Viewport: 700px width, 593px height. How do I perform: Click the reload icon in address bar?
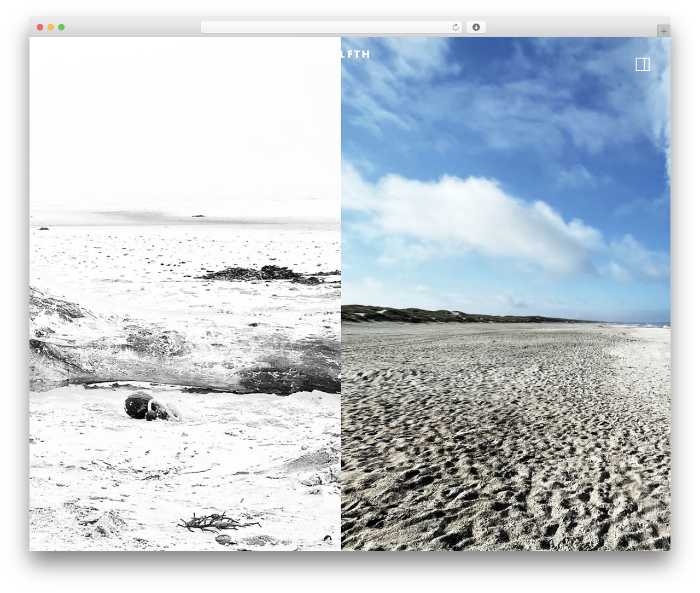coord(455,27)
